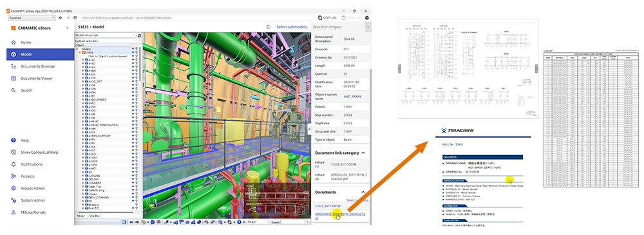Toggle eye visibility for B-AUTO row
Image resolution: width=644 pixels, height=235 pixels.
(133, 209)
